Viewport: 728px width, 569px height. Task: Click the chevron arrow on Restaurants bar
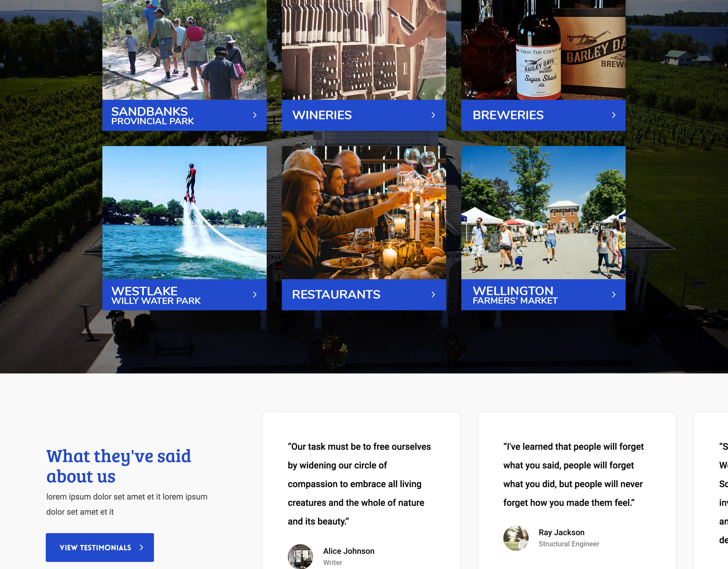click(x=433, y=295)
